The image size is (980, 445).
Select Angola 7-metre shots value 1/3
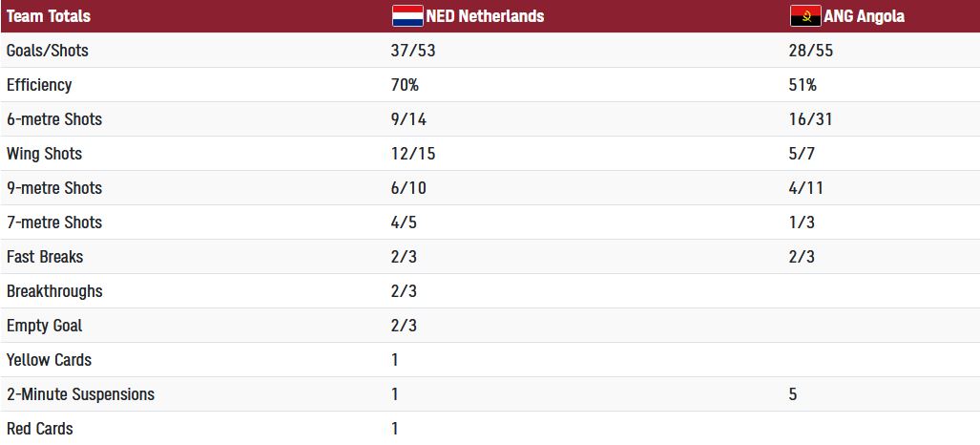pos(803,222)
